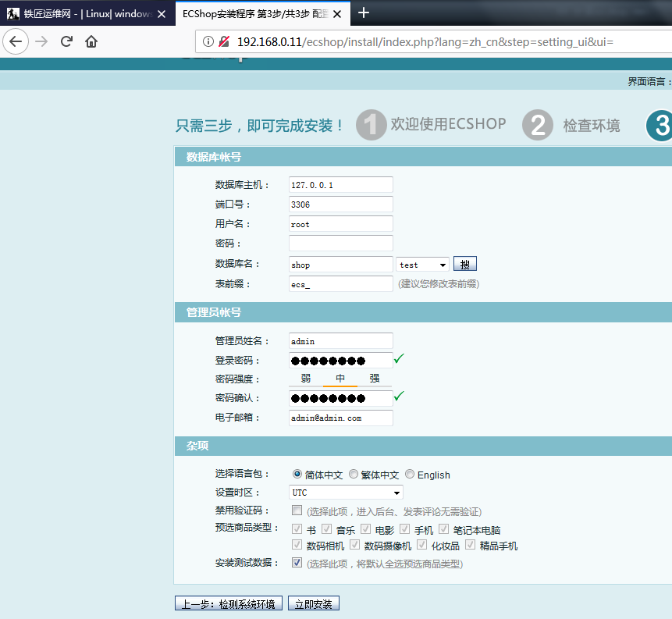Click the 搜 search databases button
The width and height of the screenshot is (672, 619).
coord(465,264)
